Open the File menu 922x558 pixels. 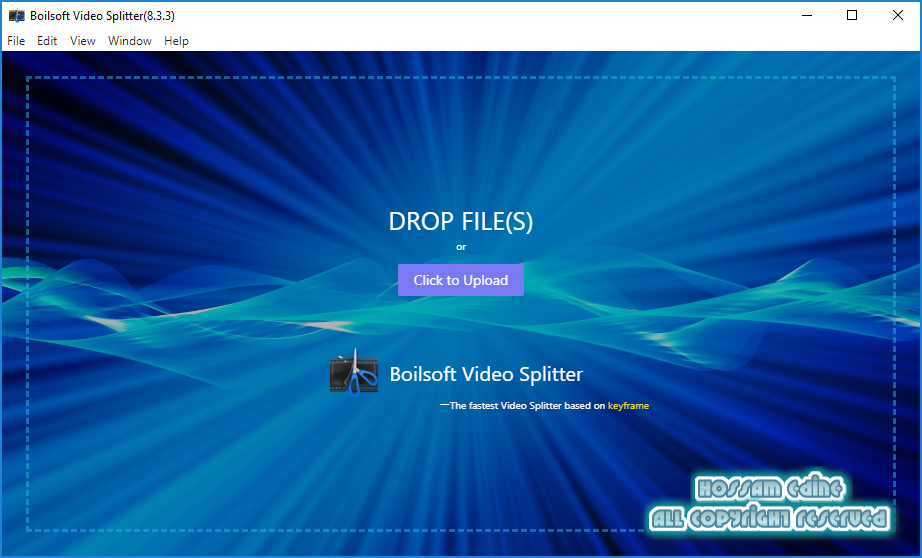click(x=16, y=41)
